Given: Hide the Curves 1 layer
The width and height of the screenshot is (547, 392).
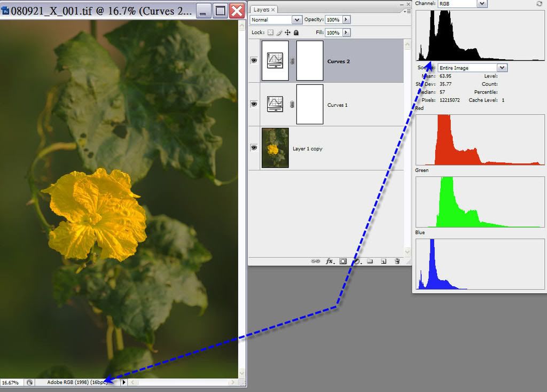Looking at the screenshot, I should click(x=254, y=104).
